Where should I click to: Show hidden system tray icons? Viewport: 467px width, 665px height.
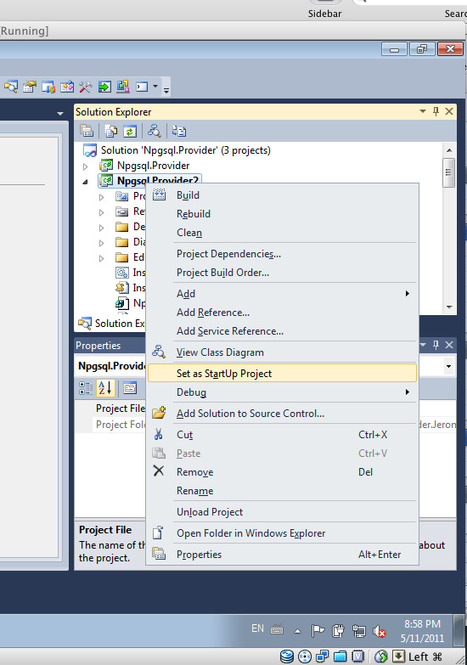pyautogui.click(x=298, y=631)
